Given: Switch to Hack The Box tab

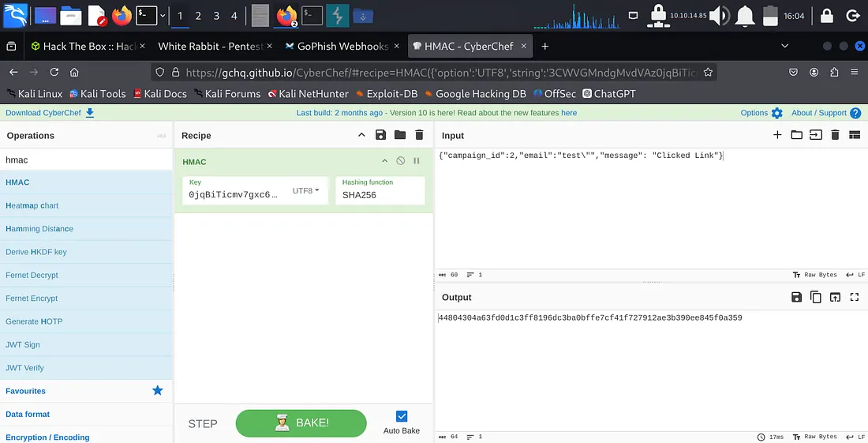Looking at the screenshot, I should click(x=88, y=46).
